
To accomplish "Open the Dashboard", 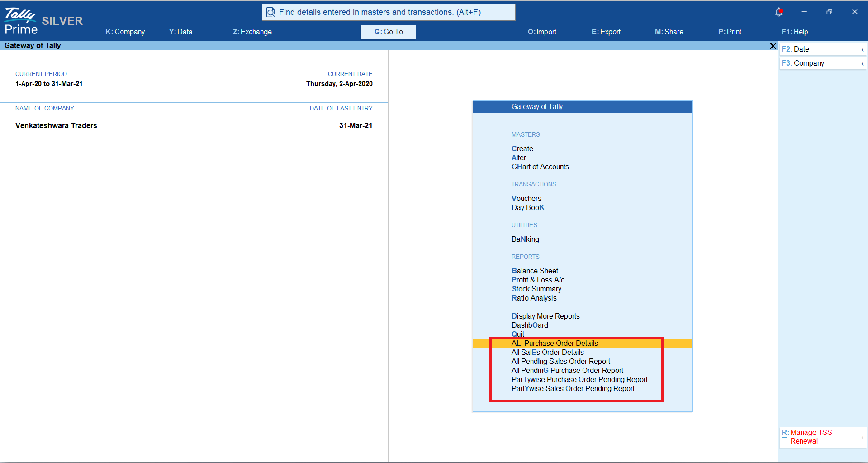I will pos(530,325).
